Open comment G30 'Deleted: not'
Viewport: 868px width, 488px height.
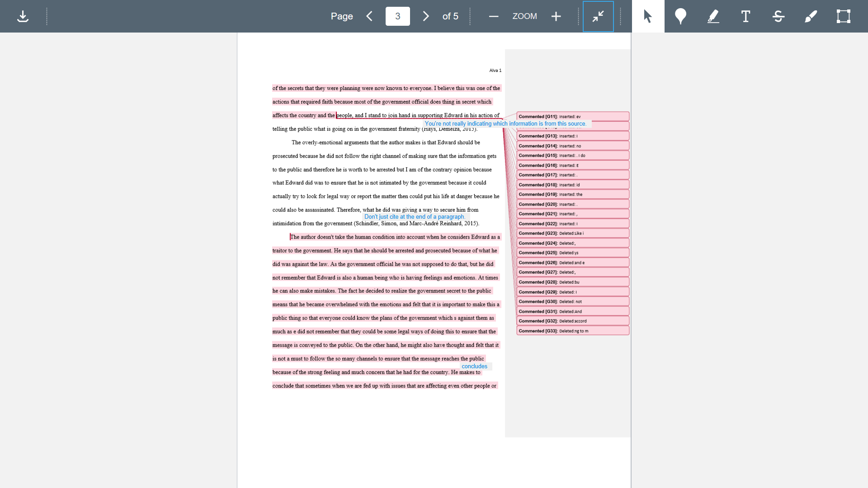[573, 301]
